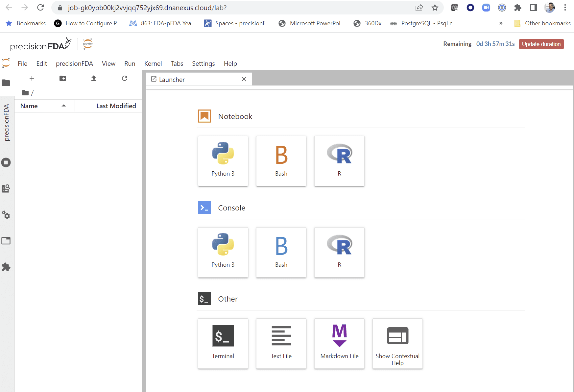Close the Launcher tab

pos(244,79)
